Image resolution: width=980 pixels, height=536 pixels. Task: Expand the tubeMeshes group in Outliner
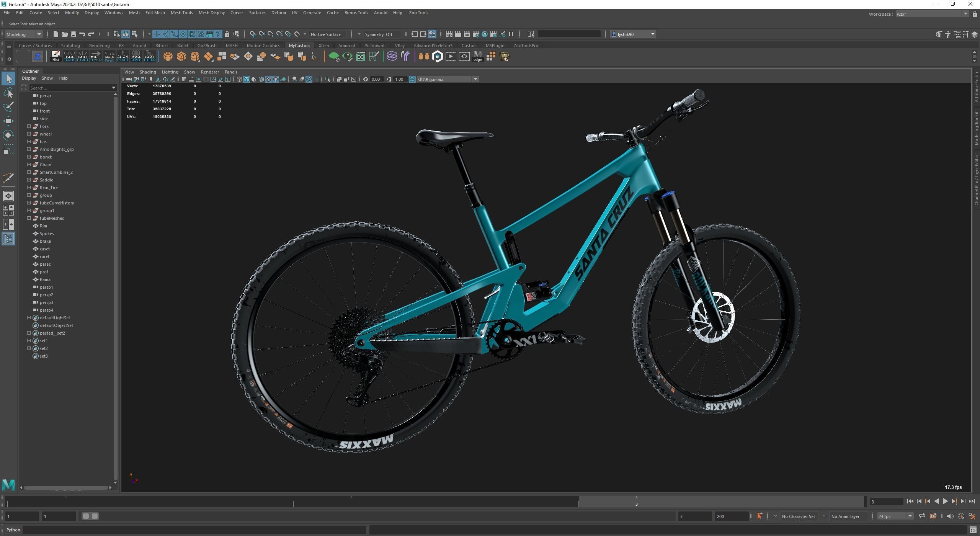pos(29,218)
